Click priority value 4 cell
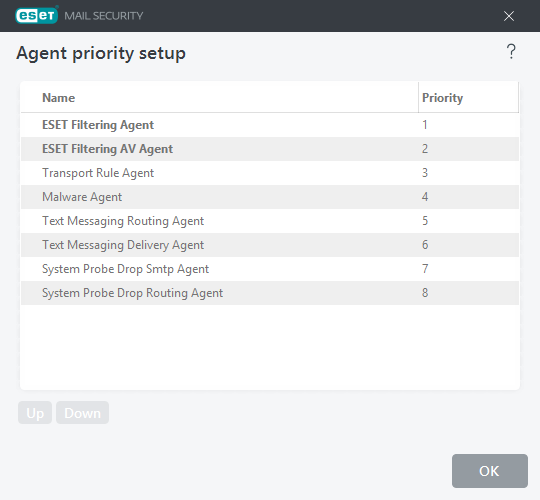Image resolution: width=540 pixels, height=500 pixels. 468,197
